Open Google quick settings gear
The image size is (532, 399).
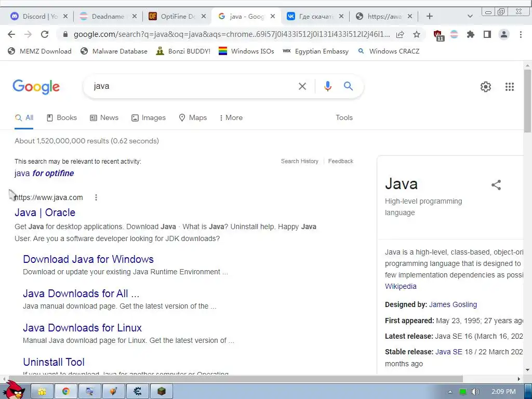(x=486, y=87)
